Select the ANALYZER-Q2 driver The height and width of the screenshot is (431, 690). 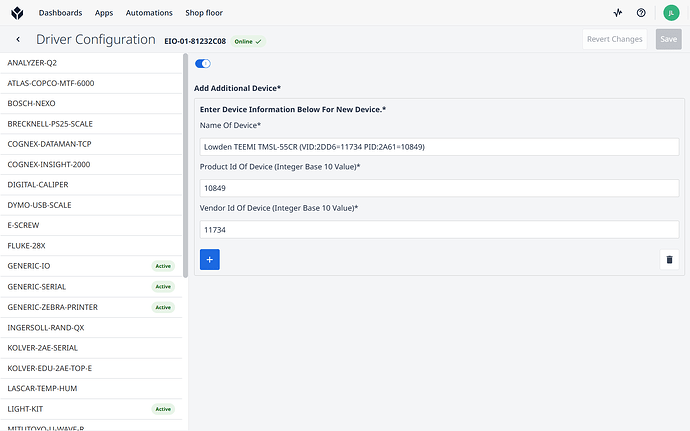point(91,63)
